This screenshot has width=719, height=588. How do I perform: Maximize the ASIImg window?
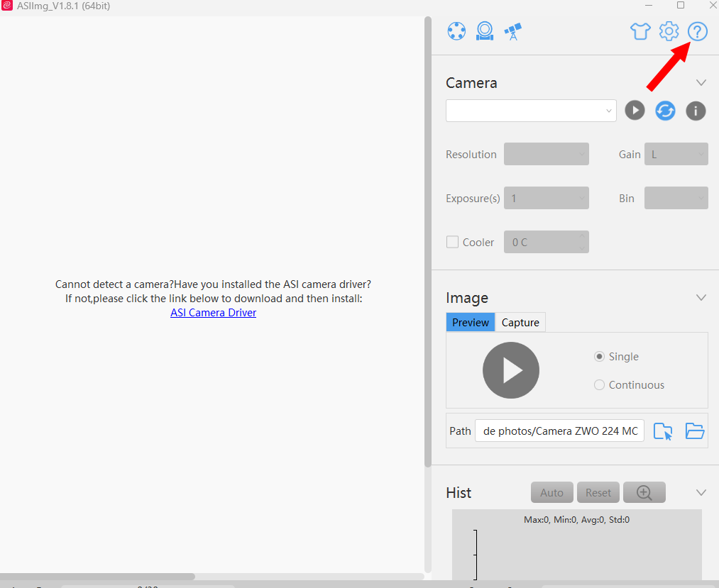pos(681,5)
